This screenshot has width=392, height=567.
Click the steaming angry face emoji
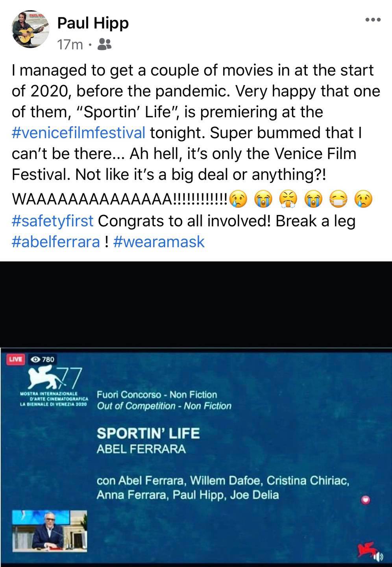pyautogui.click(x=288, y=200)
